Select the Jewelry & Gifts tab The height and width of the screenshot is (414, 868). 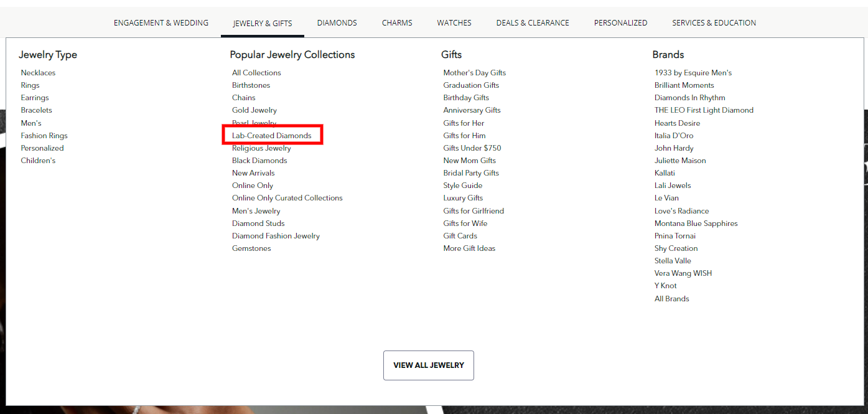click(x=262, y=24)
